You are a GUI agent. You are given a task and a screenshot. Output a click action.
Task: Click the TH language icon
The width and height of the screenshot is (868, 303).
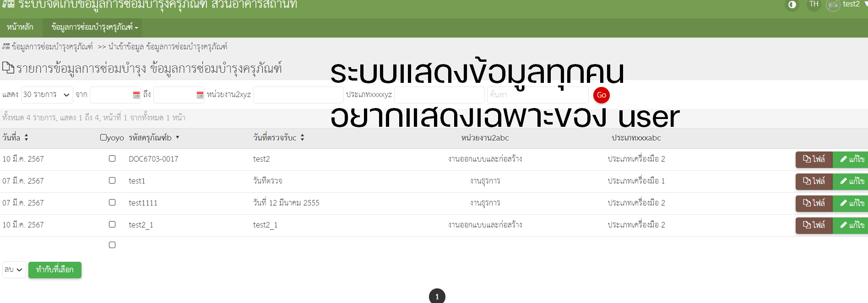814,5
